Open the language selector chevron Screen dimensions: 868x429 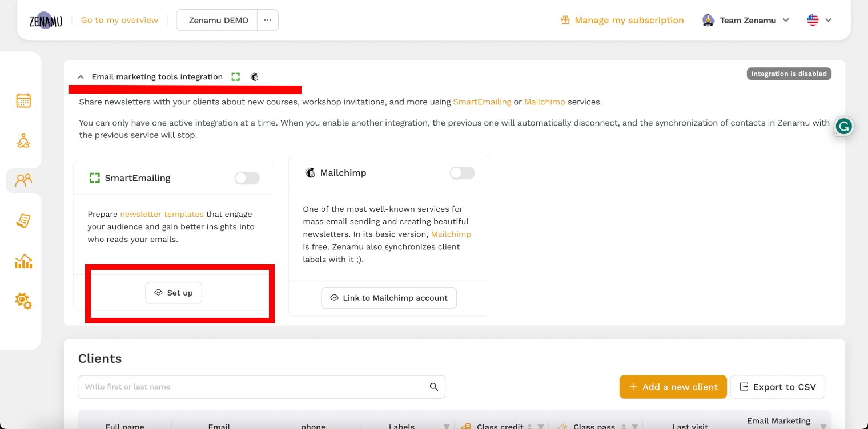(829, 20)
